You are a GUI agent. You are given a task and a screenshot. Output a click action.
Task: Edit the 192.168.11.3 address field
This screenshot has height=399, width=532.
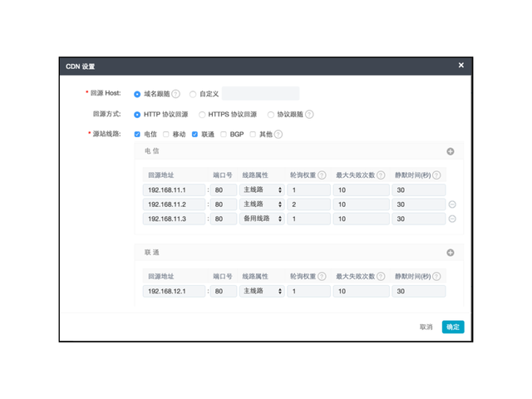coord(174,219)
